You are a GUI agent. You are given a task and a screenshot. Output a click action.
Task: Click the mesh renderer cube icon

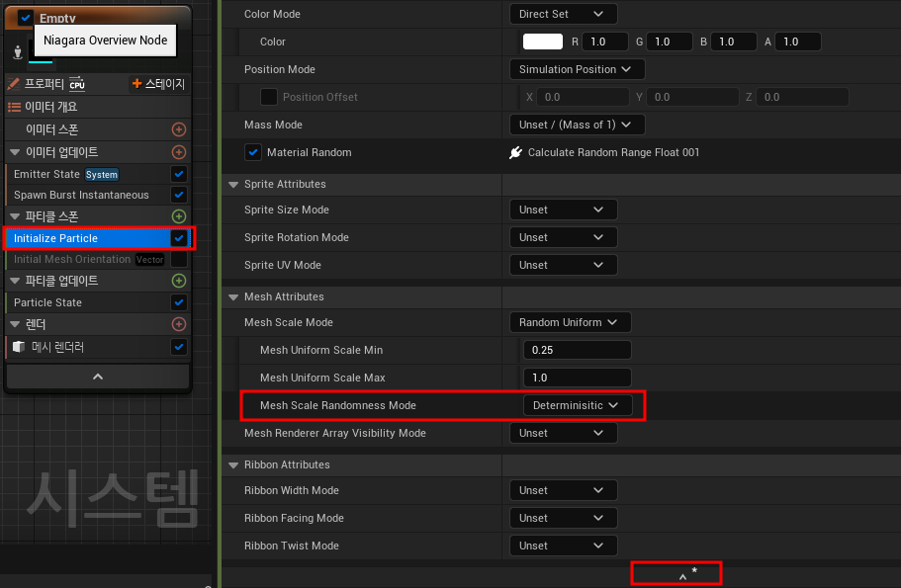(19, 347)
